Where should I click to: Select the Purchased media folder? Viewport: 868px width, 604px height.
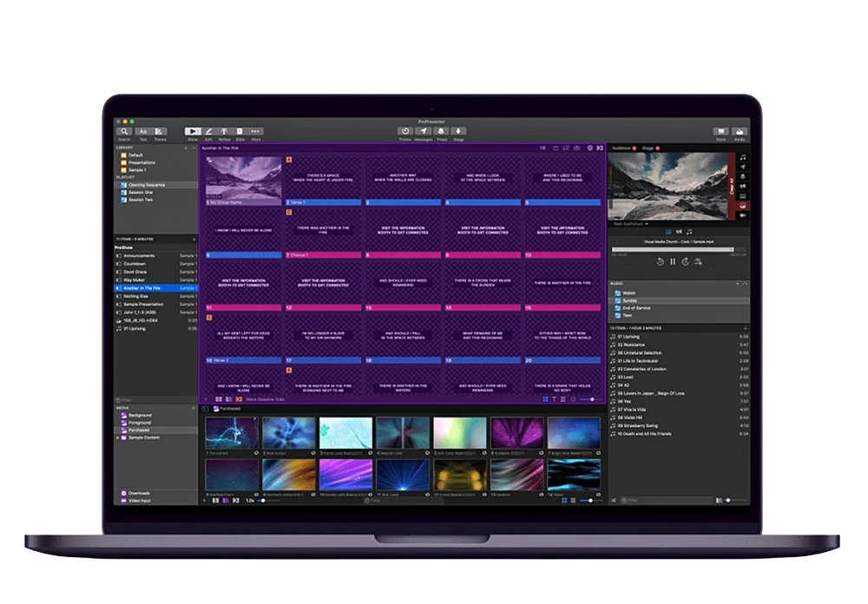point(155,430)
